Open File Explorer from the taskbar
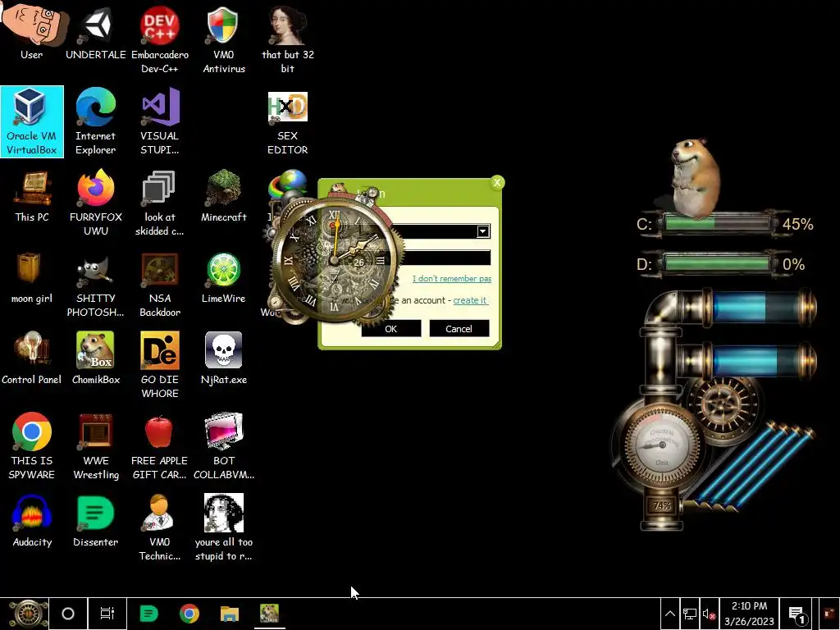The height and width of the screenshot is (630, 840). [230, 614]
